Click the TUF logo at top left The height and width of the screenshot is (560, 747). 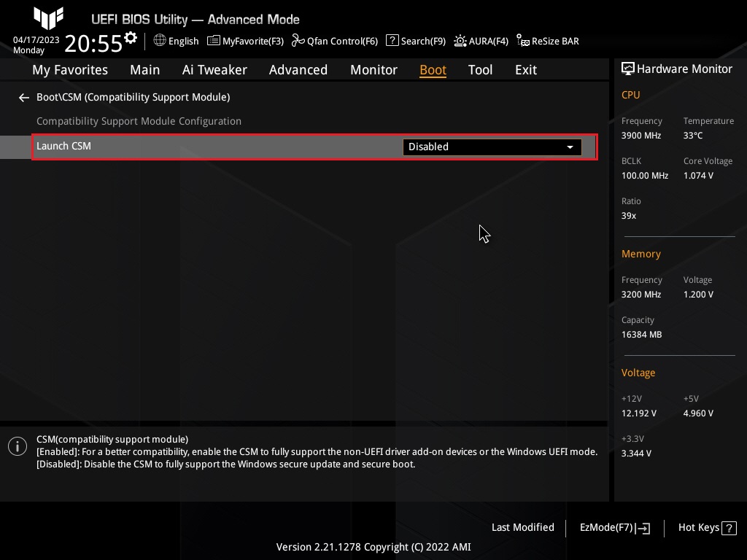click(x=49, y=18)
